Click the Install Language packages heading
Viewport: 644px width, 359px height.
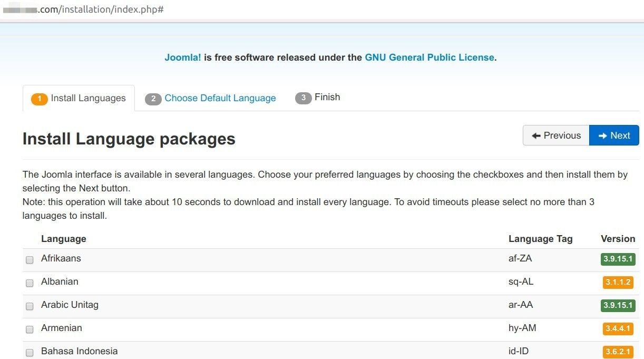pos(129,139)
